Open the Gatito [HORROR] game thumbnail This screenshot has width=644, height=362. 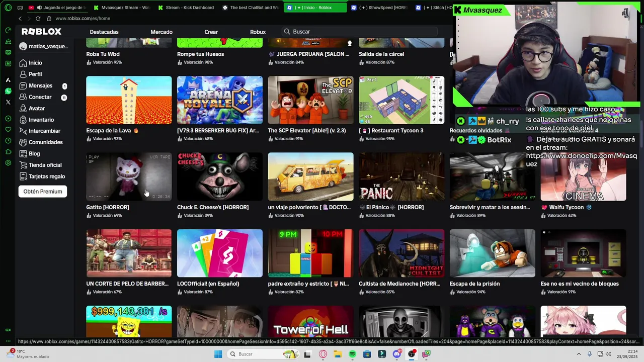point(129,176)
